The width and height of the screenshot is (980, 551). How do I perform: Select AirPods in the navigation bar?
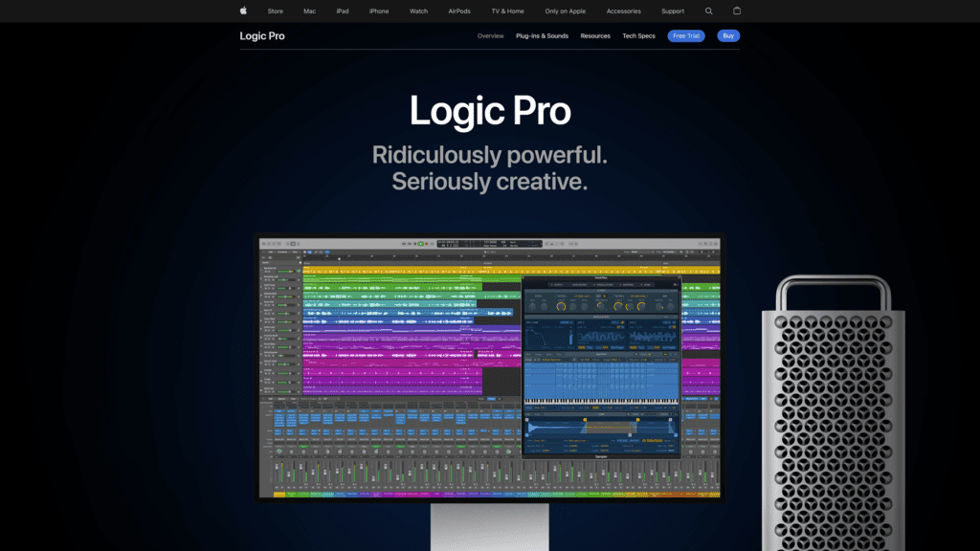point(459,11)
